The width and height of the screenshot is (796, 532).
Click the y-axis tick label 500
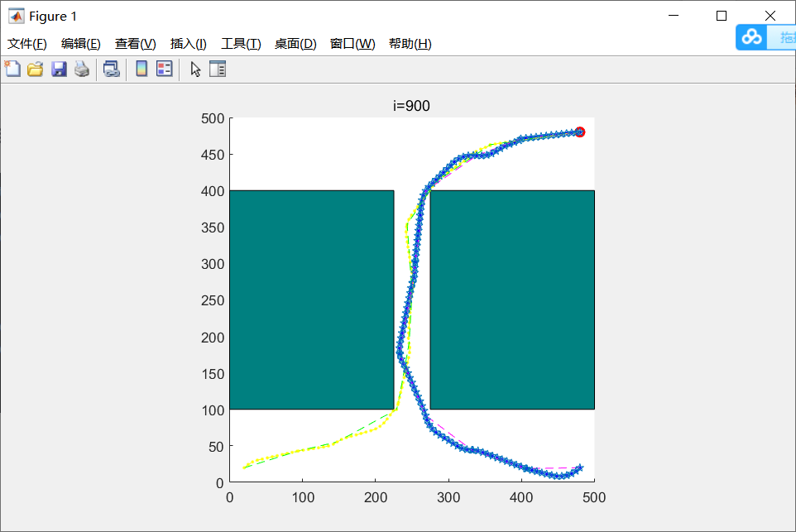213,118
